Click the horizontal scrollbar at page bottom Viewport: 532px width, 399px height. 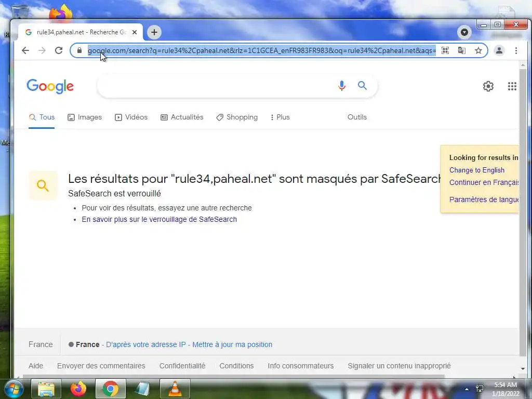pos(233,376)
